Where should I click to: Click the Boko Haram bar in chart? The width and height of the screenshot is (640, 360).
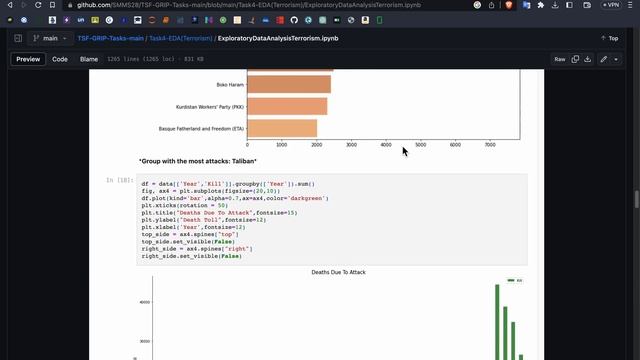tap(289, 85)
